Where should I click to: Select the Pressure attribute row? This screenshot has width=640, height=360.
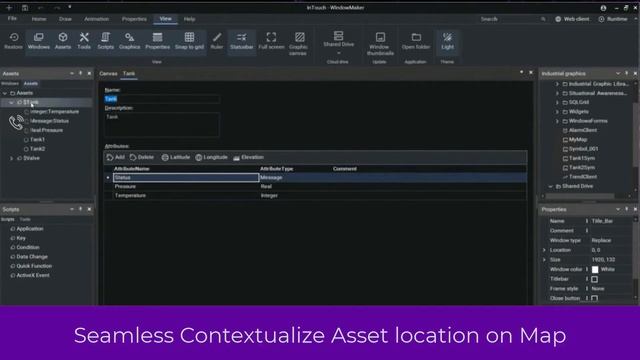point(315,187)
